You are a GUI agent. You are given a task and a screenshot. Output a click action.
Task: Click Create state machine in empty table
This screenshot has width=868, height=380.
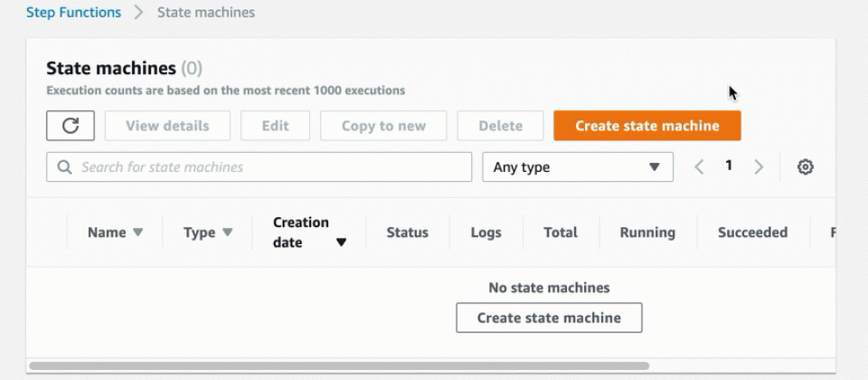coord(549,318)
